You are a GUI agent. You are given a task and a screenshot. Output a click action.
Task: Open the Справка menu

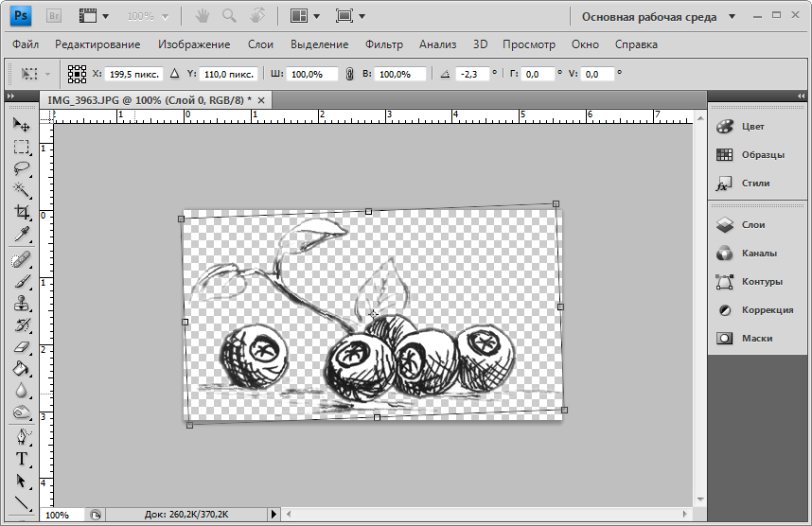click(x=636, y=44)
